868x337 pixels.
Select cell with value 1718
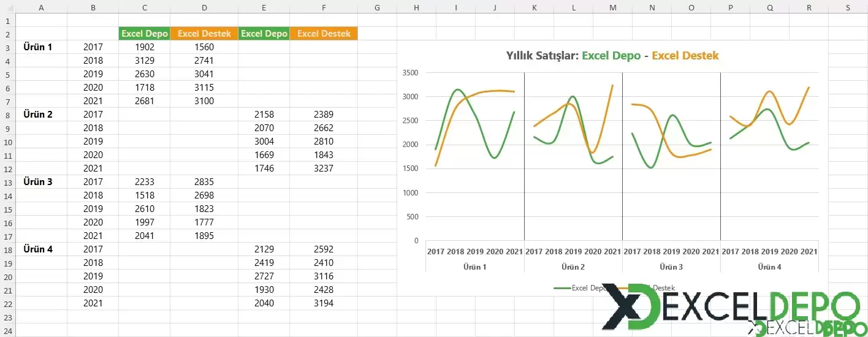click(x=144, y=88)
